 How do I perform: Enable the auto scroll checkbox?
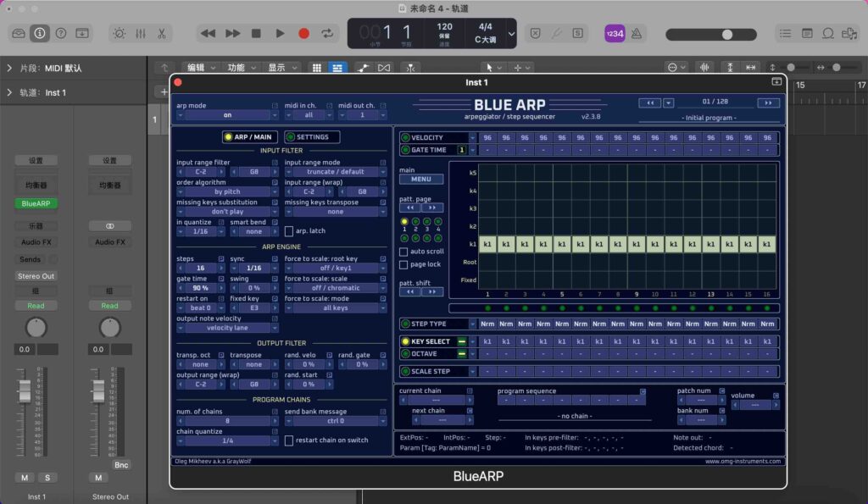pos(403,252)
